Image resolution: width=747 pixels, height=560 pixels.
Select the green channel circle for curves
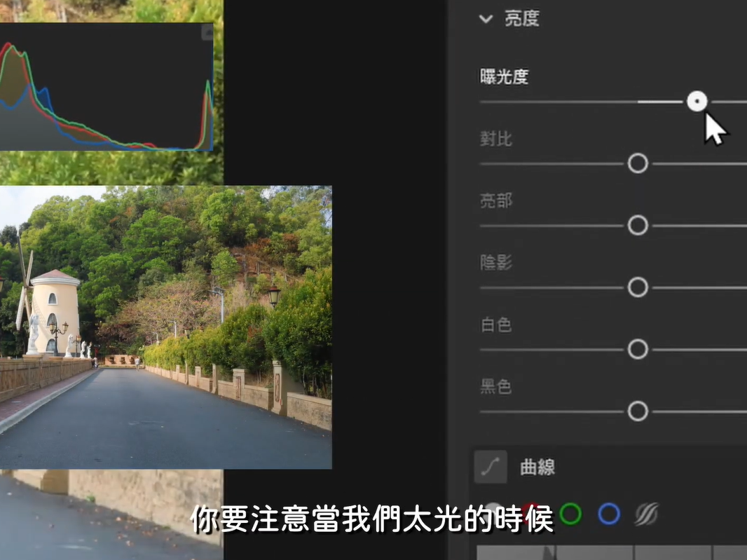pos(570,514)
